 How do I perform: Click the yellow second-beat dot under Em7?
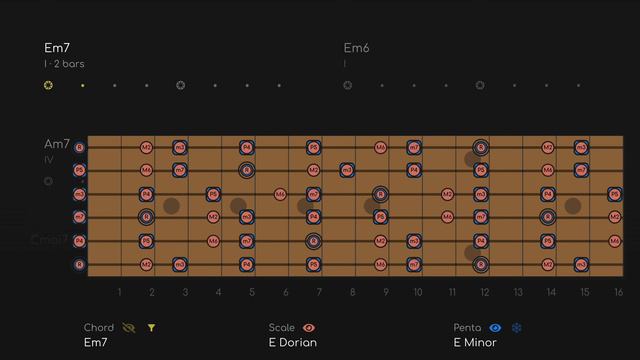83,85
